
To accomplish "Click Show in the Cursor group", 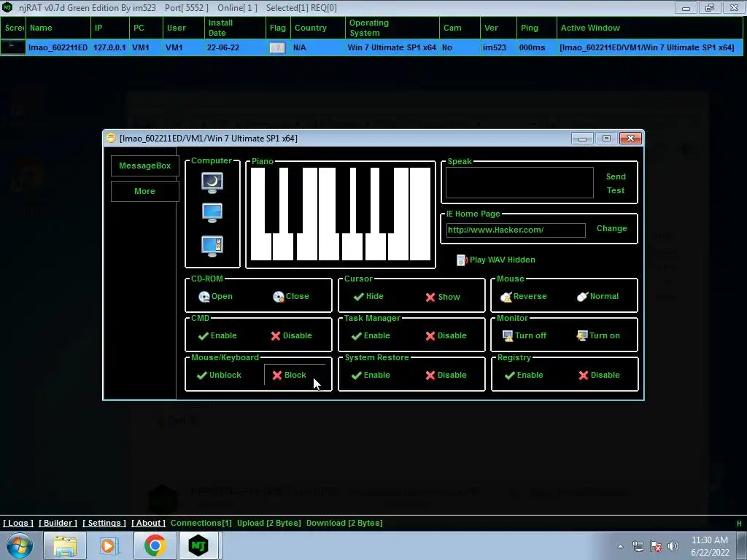I will (x=443, y=297).
